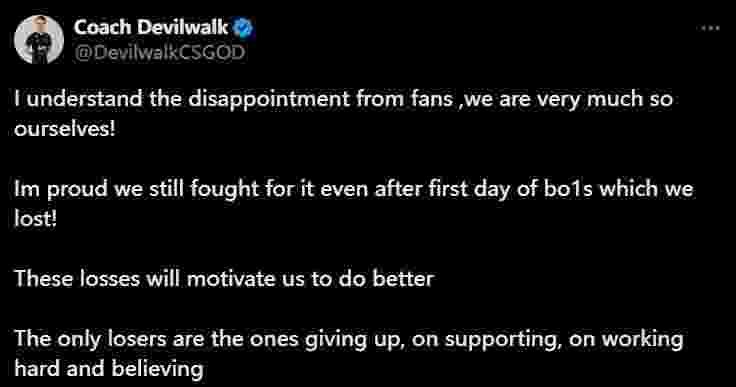This screenshot has width=736, height=387.
Task: Click the blue verified badge icon
Action: pyautogui.click(x=244, y=28)
